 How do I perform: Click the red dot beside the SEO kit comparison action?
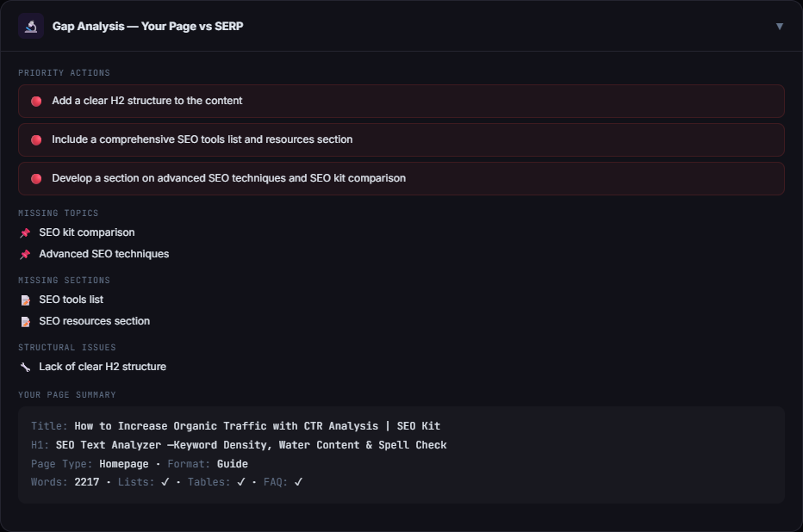pyautogui.click(x=35, y=178)
